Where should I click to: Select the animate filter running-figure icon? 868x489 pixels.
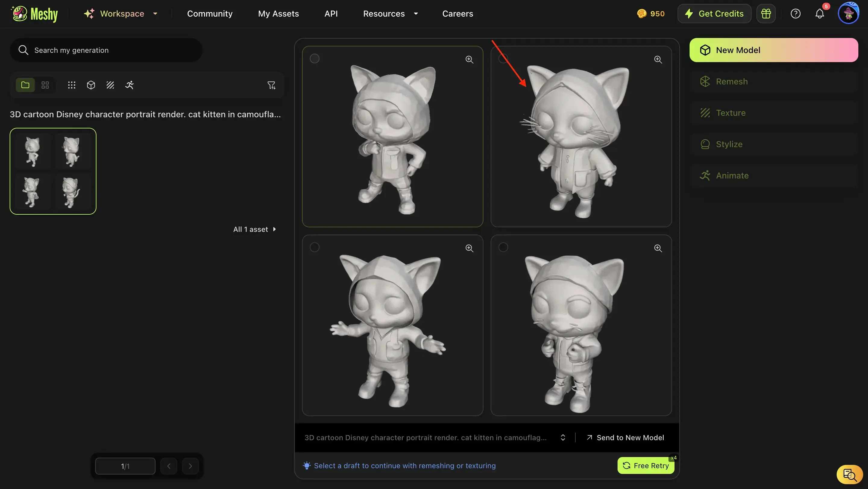click(x=129, y=85)
